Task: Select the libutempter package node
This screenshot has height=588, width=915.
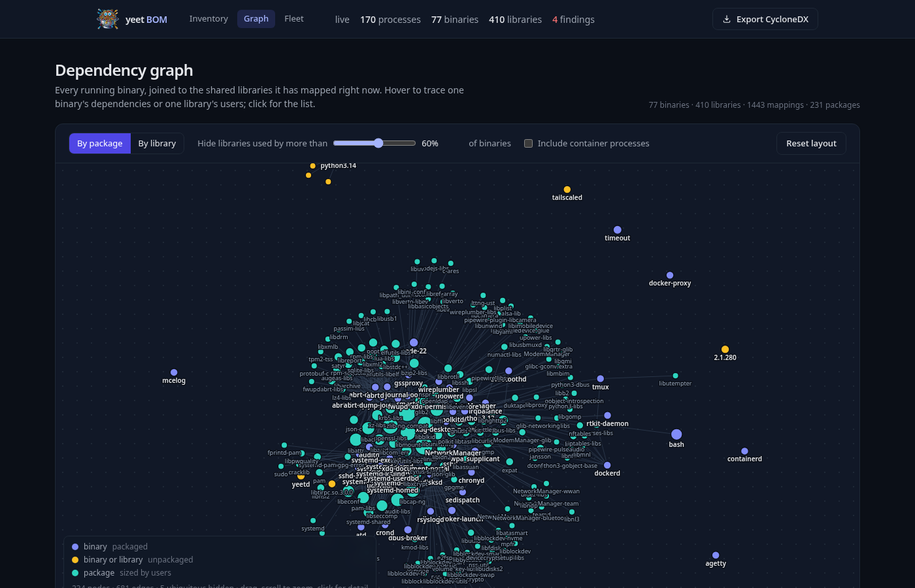Action: point(675,376)
